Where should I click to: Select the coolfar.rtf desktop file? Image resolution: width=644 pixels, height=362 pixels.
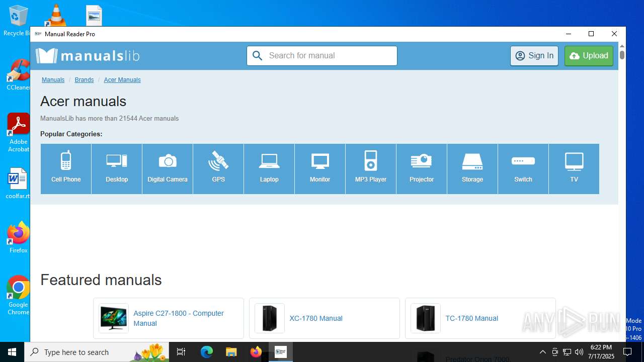coord(18,184)
